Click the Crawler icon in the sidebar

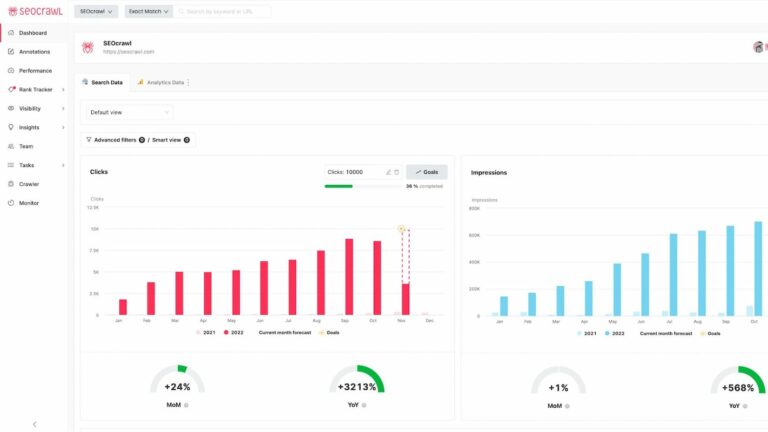(10, 184)
